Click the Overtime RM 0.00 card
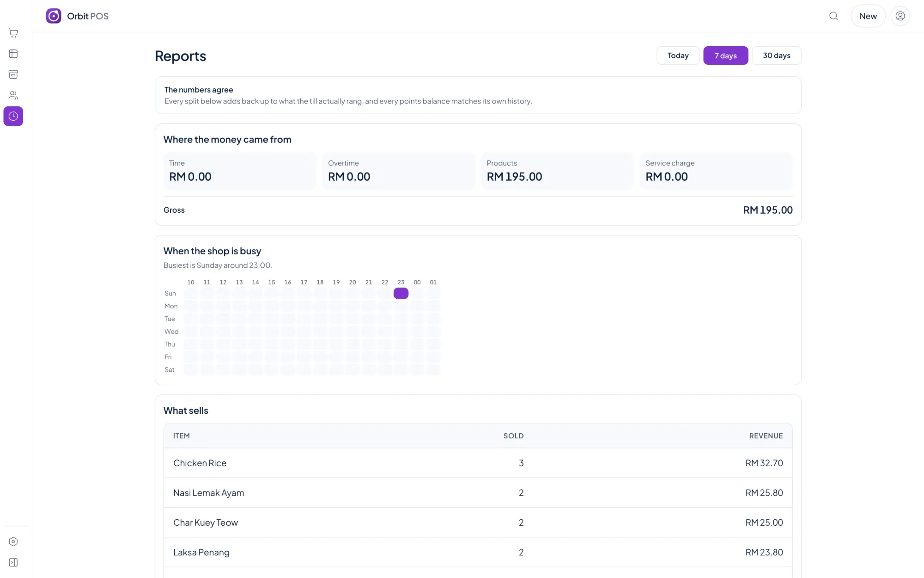The height and width of the screenshot is (578, 924). [398, 171]
